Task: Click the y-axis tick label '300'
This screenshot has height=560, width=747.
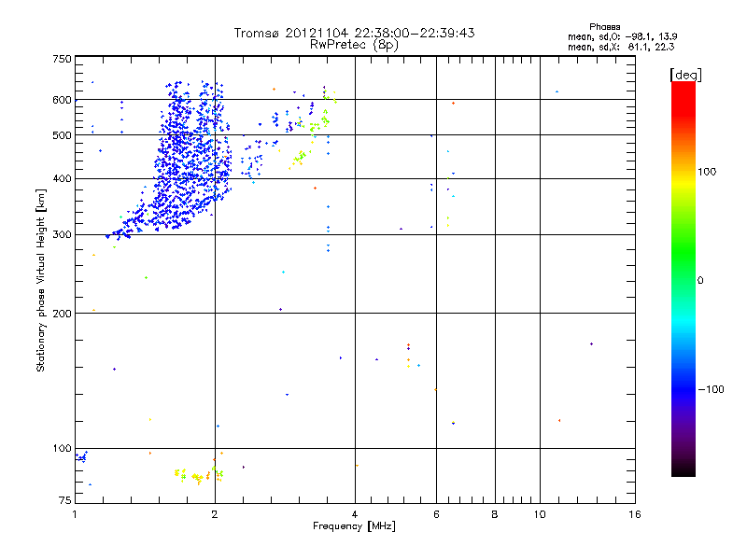Action: point(62,234)
